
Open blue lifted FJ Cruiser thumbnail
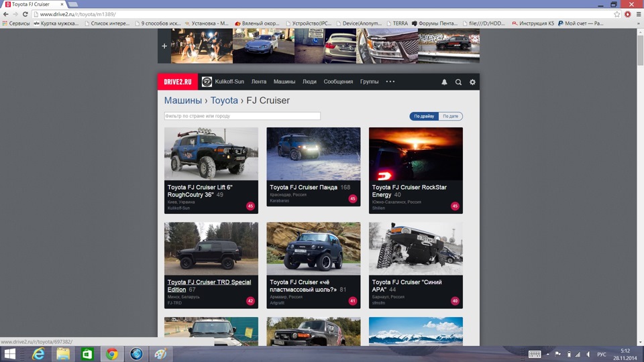[211, 154]
